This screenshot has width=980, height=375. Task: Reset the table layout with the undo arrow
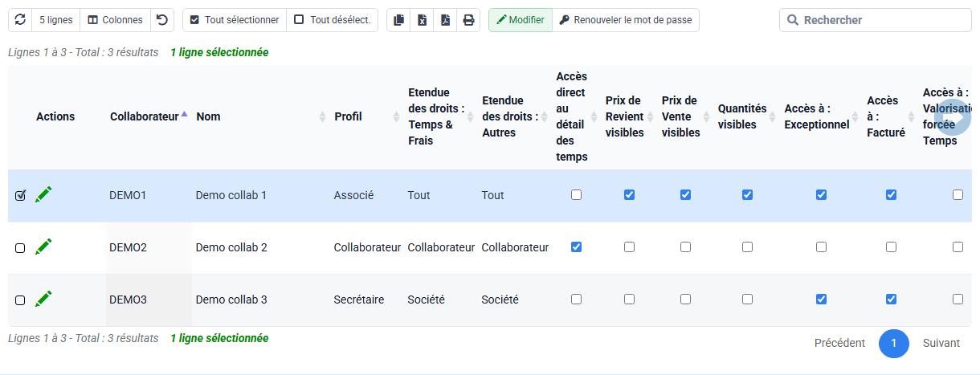[x=162, y=20]
